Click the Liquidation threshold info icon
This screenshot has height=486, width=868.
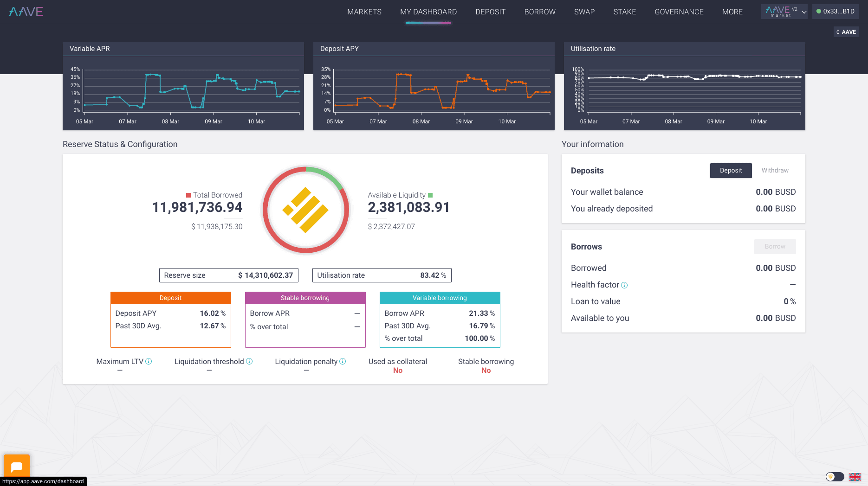[x=249, y=361]
